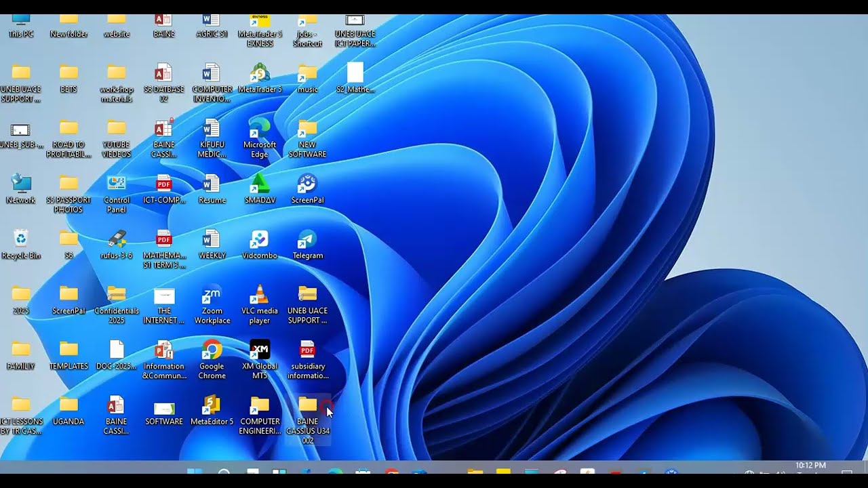Select the TEMPLATES folder
Screen dimensions: 868x488
68,355
